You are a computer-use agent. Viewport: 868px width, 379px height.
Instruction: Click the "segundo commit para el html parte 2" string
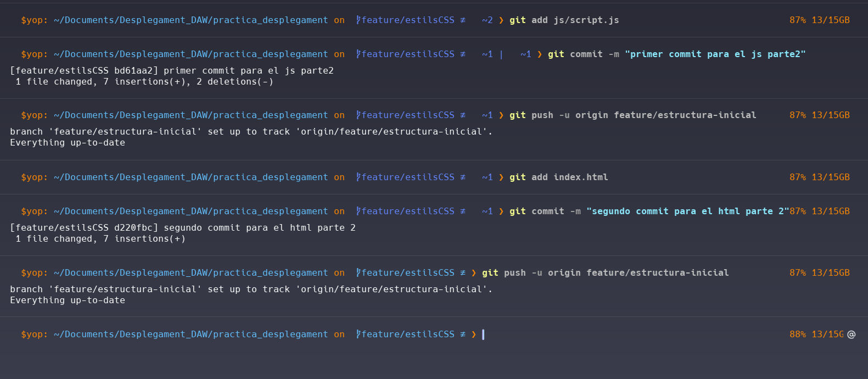click(687, 211)
